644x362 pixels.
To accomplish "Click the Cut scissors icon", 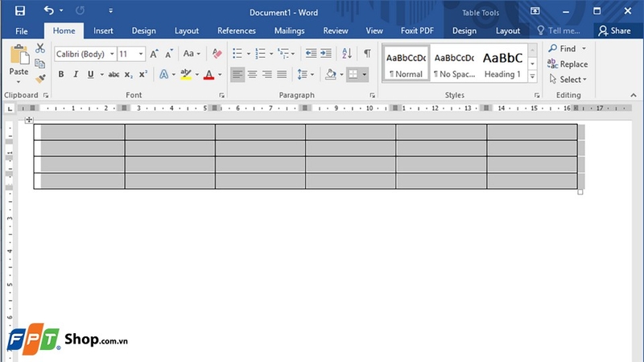I will tap(40, 49).
